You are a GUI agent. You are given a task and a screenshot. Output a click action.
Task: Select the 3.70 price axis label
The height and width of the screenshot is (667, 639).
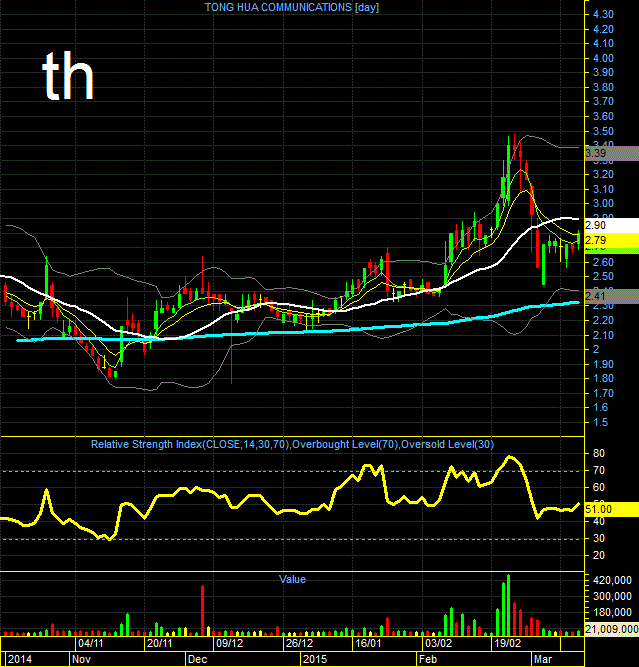pos(603,101)
